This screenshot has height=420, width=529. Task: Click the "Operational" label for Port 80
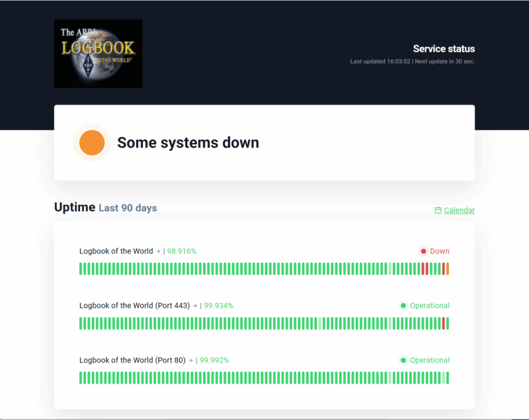429,360
